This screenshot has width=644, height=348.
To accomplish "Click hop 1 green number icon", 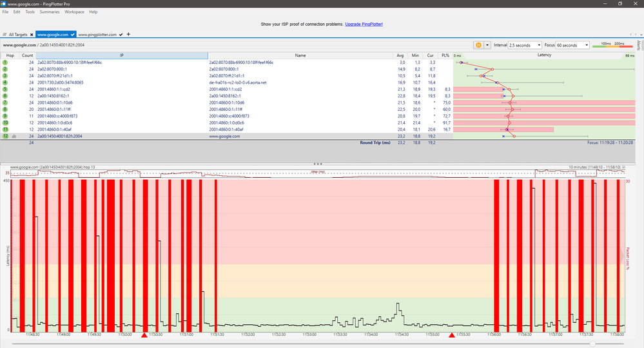I will [5, 63].
